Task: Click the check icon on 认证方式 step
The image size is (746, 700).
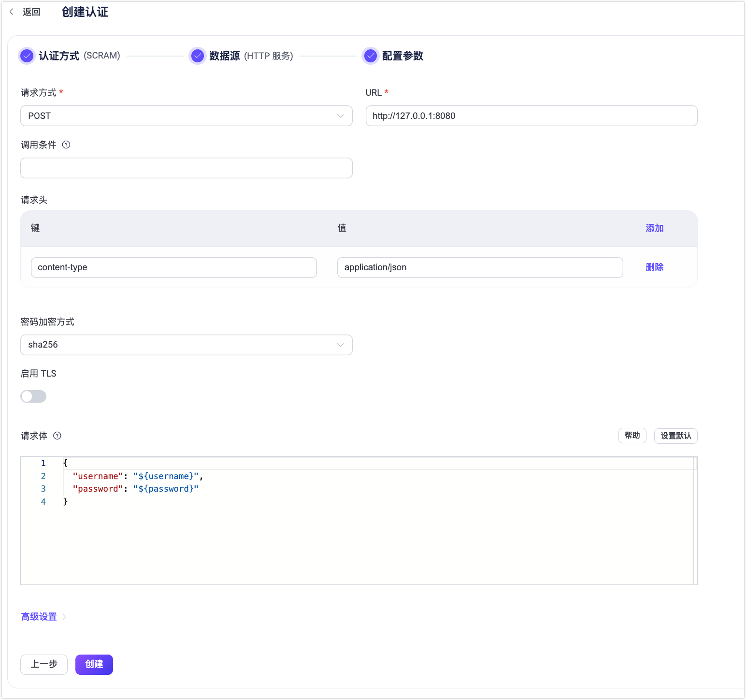Action: point(27,56)
